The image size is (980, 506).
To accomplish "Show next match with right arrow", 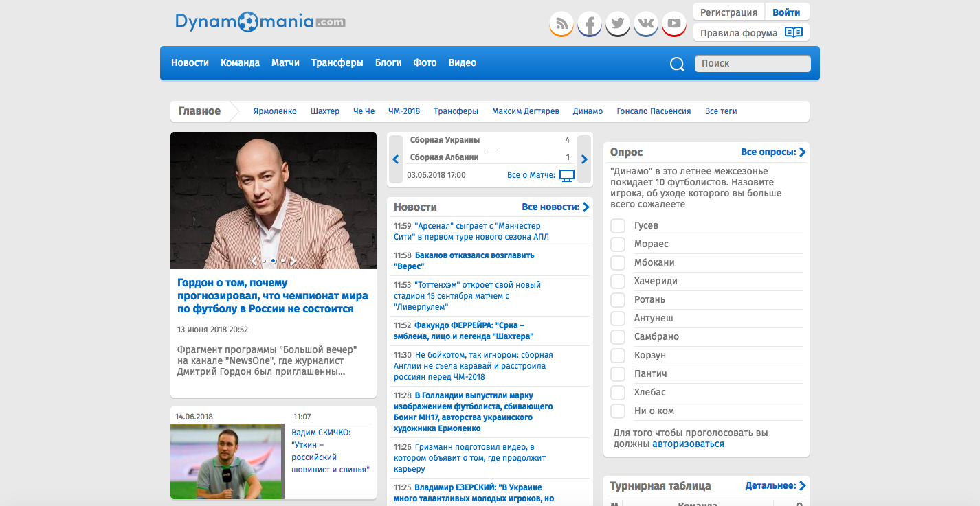I will click(584, 159).
